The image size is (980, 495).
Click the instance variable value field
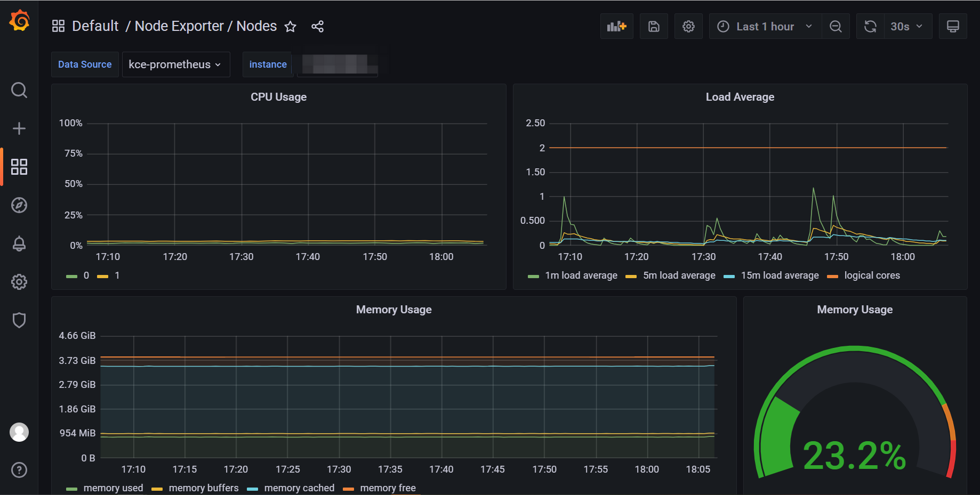338,64
